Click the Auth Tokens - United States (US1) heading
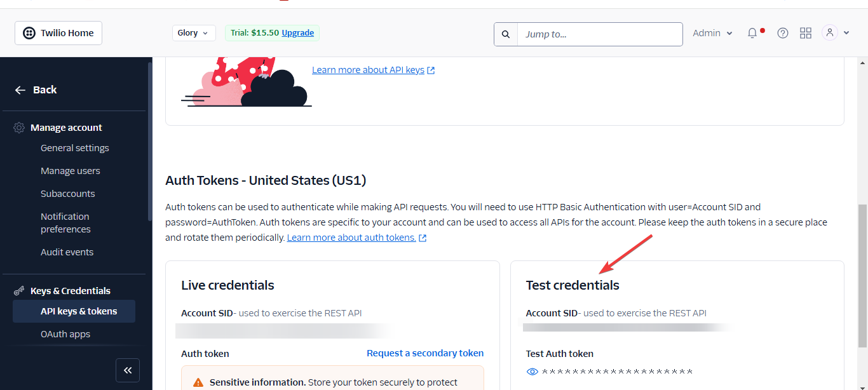 pyautogui.click(x=266, y=180)
